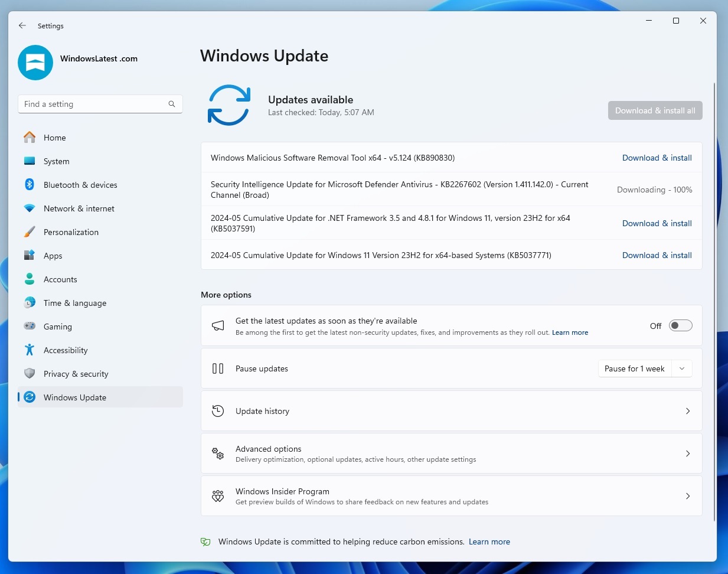
Task: Download & install Malicious Software Removal Tool
Action: point(657,158)
